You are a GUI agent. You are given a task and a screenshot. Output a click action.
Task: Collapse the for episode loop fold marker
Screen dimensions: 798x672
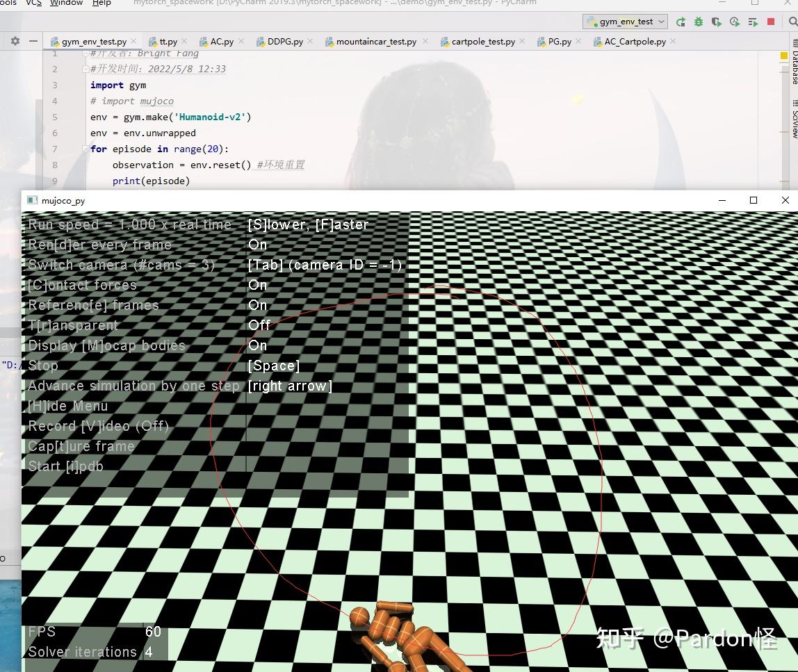tap(85, 149)
